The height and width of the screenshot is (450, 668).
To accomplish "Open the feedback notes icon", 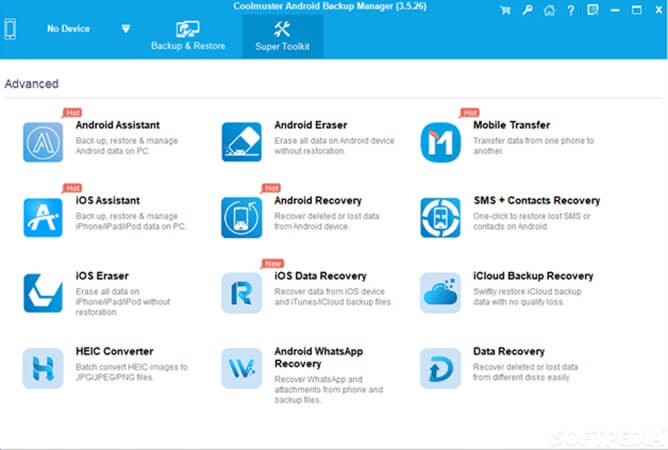I will point(593,10).
